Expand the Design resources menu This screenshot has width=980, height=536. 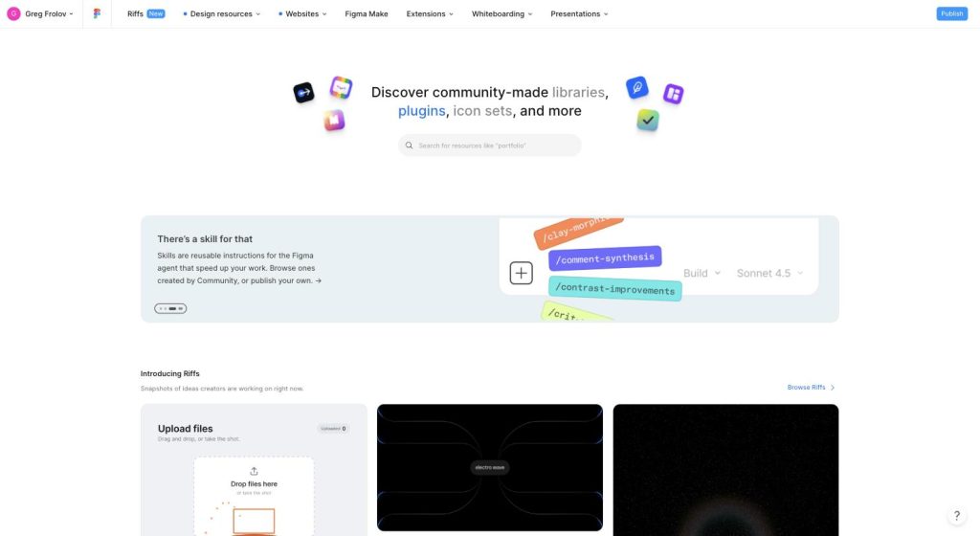coord(221,13)
